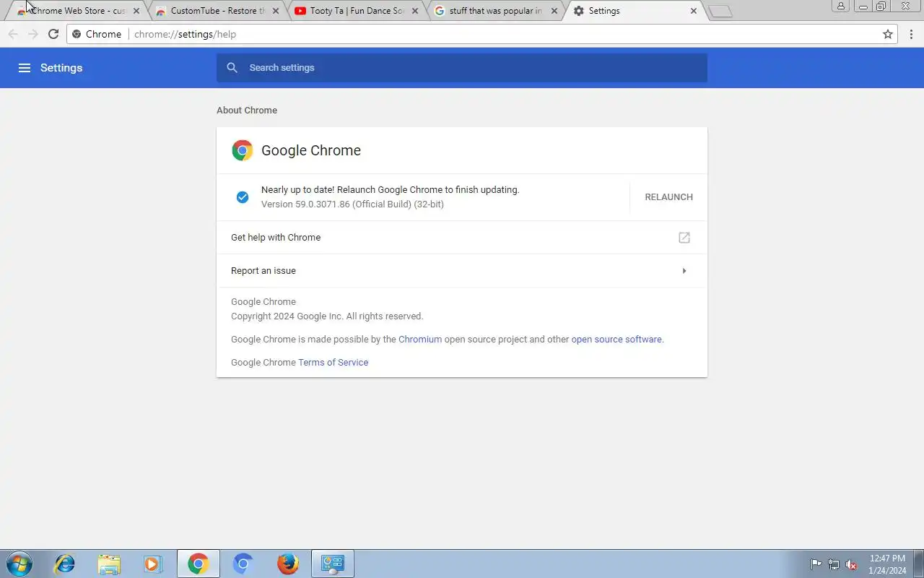The height and width of the screenshot is (578, 924).
Task: Open Chrome three-dot menu
Action: point(911,34)
